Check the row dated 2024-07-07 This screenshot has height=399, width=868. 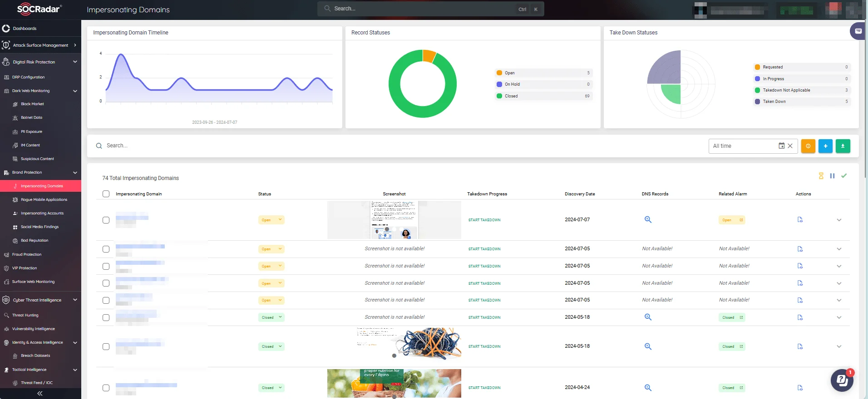[x=106, y=220]
